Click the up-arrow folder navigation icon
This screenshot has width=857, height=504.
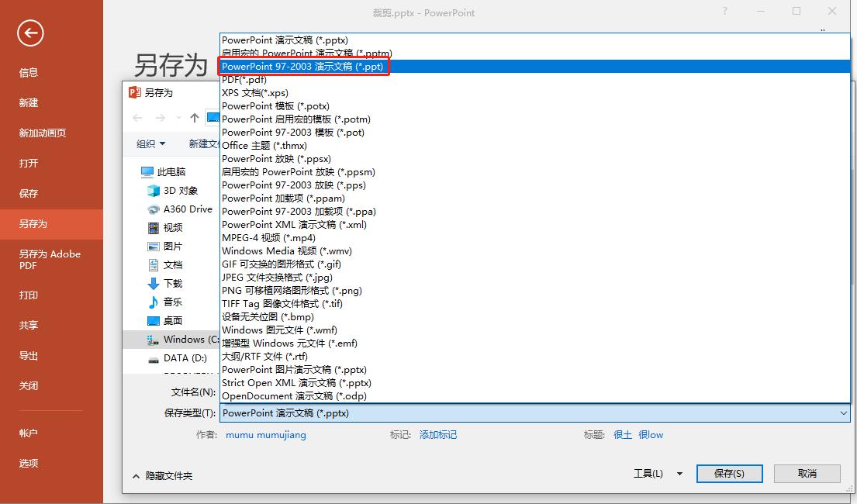pos(194,118)
